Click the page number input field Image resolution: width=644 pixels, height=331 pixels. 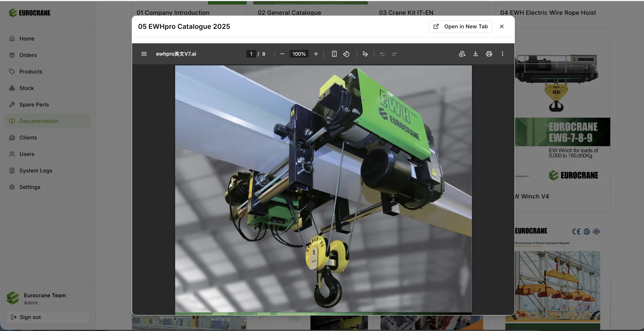[251, 54]
